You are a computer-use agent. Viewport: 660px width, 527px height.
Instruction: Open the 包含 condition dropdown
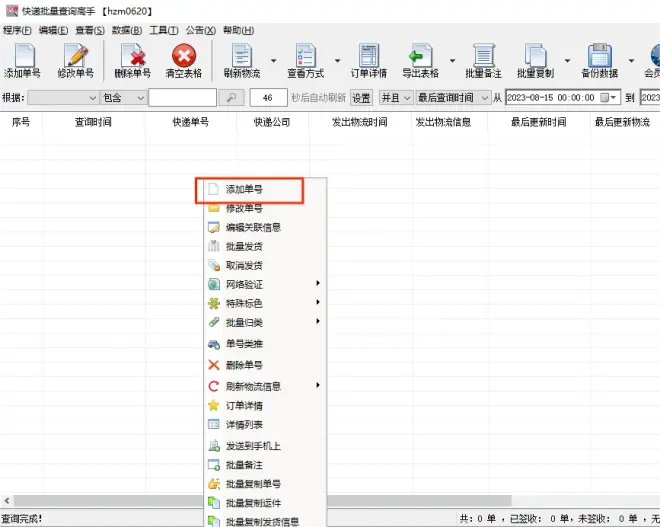tap(123, 97)
